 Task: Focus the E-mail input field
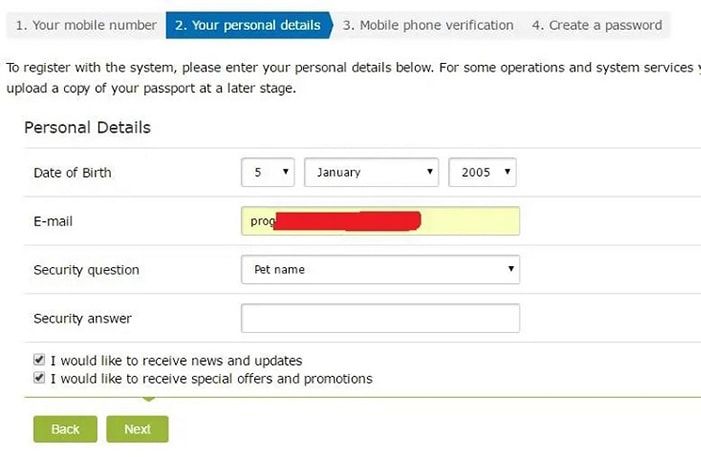pos(380,221)
